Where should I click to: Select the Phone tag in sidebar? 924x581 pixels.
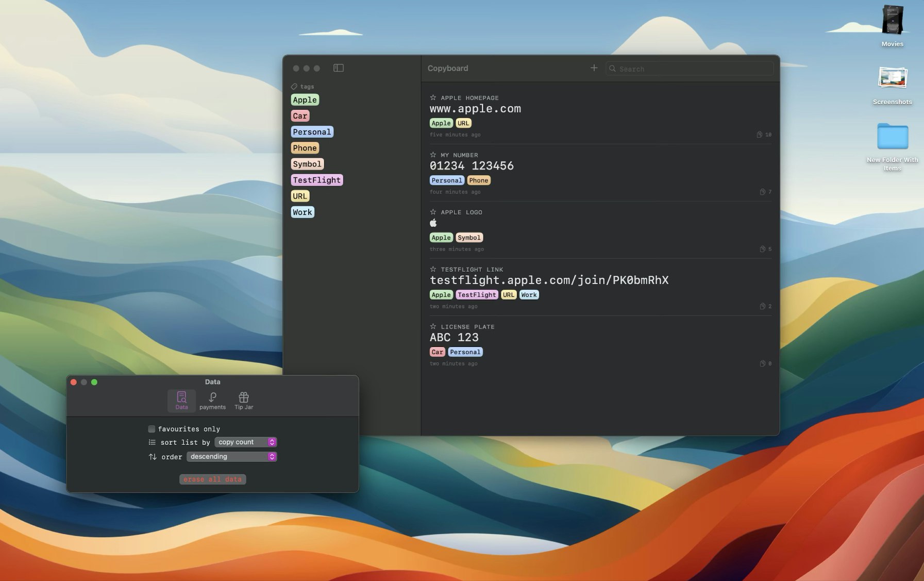click(305, 148)
